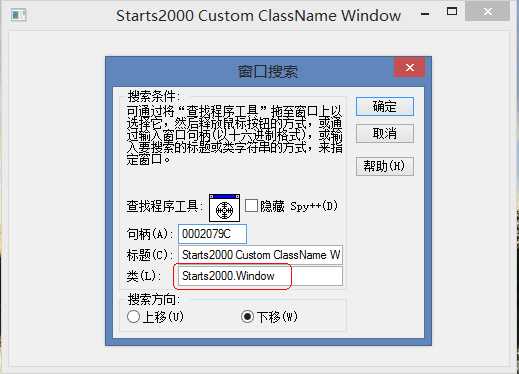Viewport: 519px width, 374px height.
Task: Close the Starts2000 Custom ClassName Window
Action: pyautogui.click(x=487, y=12)
